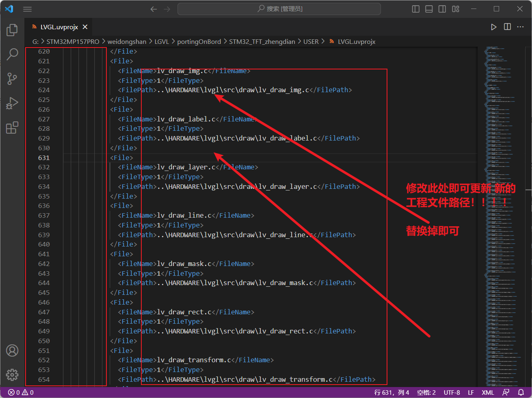The height and width of the screenshot is (398, 532).
Task: Click the command center search box
Action: [x=279, y=9]
